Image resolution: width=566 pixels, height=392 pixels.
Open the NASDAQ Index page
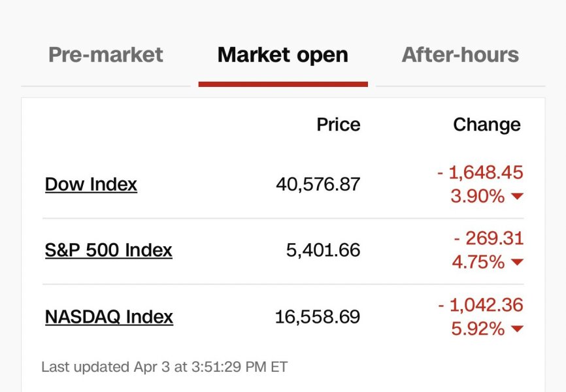108,317
